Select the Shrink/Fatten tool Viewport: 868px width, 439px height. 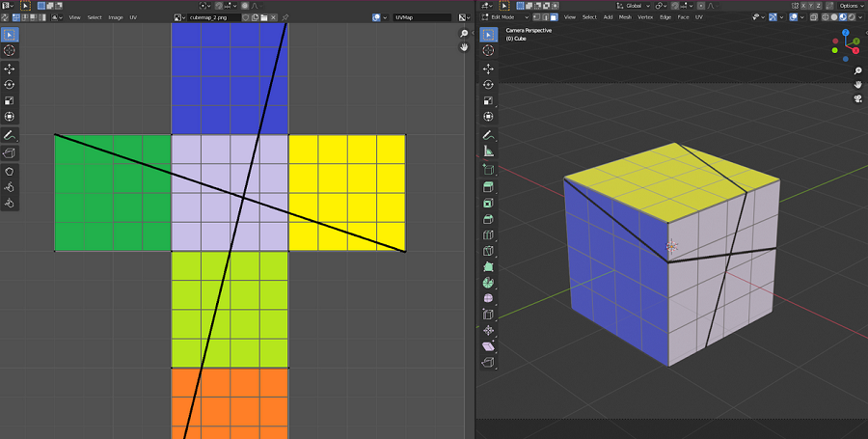[x=488, y=331]
